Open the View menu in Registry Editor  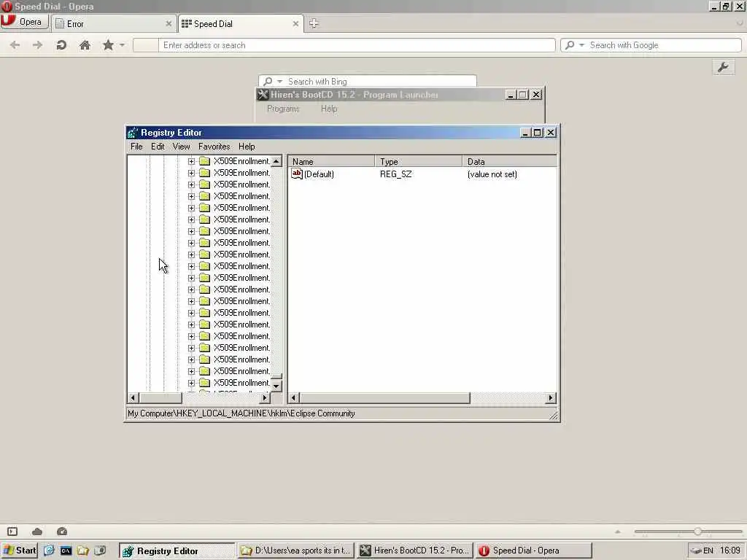[181, 147]
